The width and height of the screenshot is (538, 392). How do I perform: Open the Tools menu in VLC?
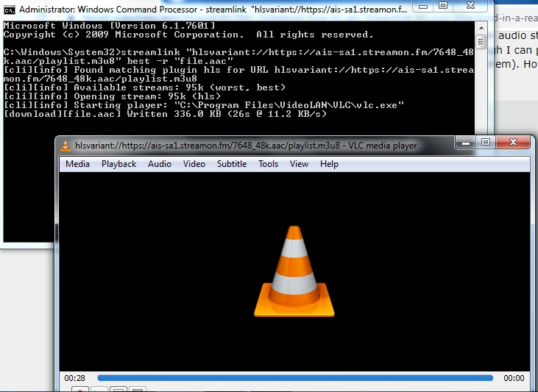(x=268, y=164)
